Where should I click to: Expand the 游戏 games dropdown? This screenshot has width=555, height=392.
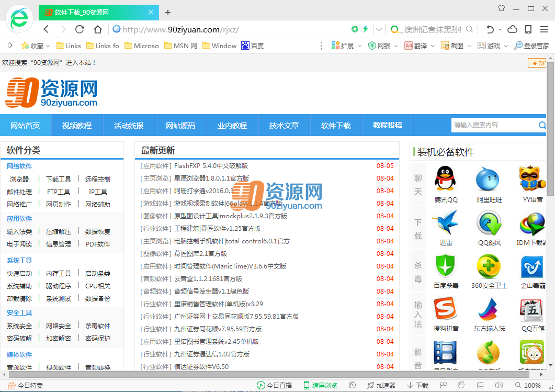[x=506, y=46]
